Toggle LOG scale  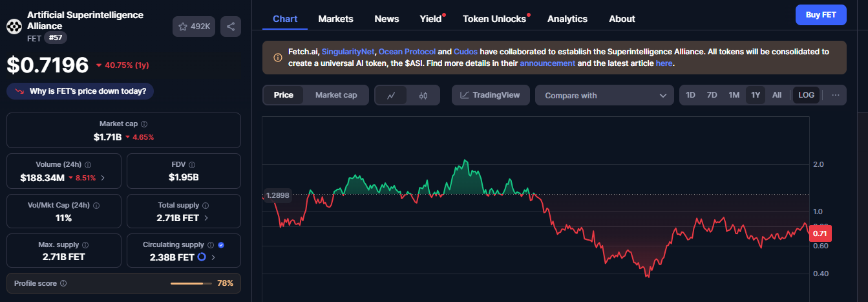tap(807, 95)
